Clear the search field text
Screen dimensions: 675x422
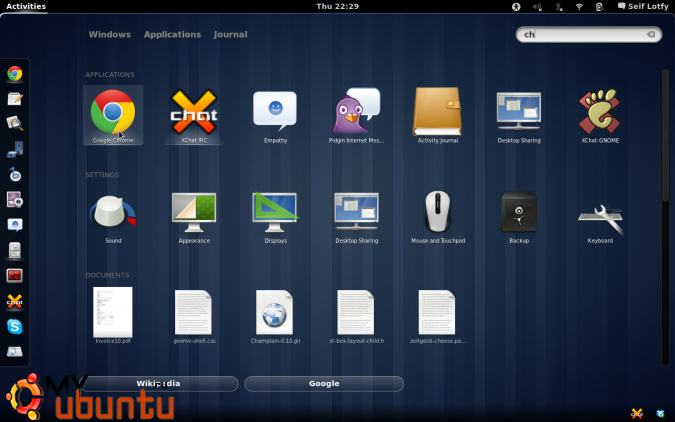tap(651, 34)
